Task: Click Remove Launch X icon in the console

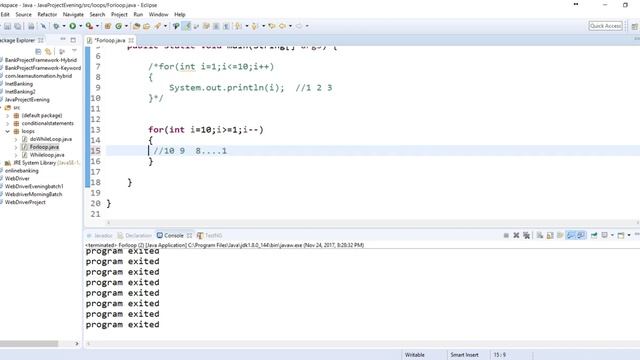Action: (x=516, y=236)
